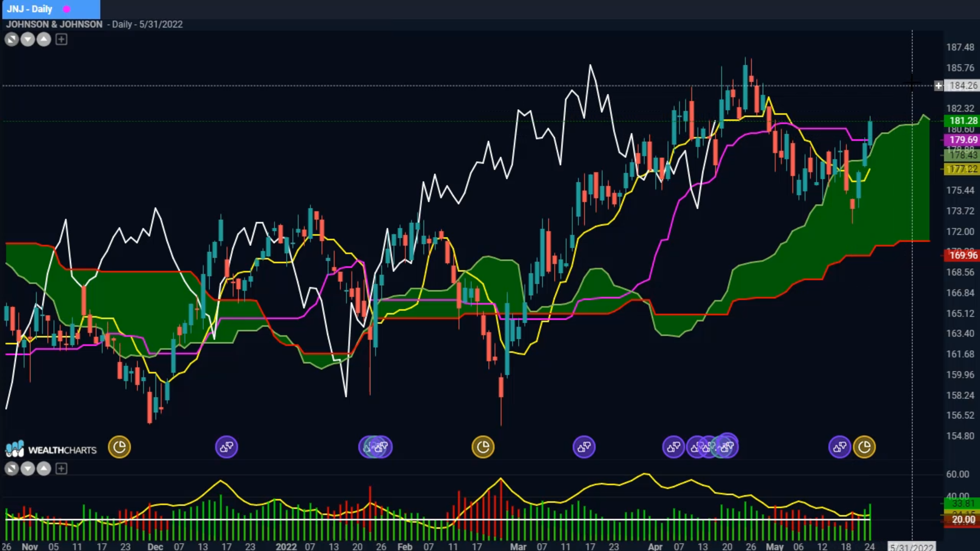Click the 20.00 indicator level label

coord(962,519)
